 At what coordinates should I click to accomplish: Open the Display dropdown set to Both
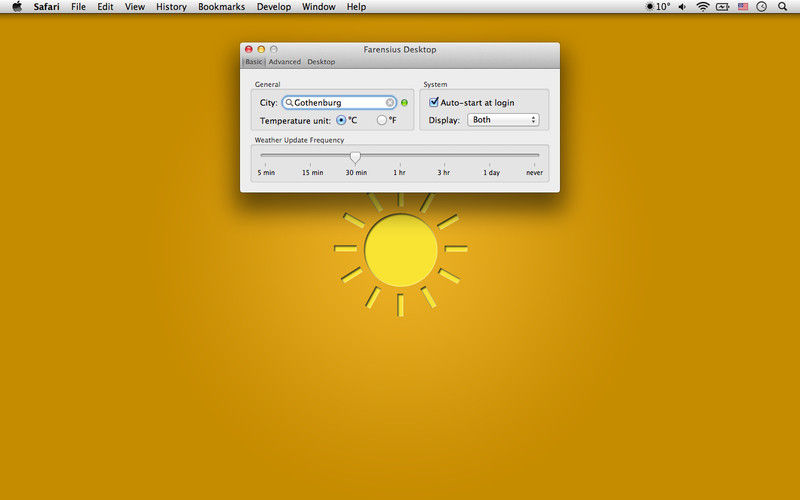(x=503, y=120)
